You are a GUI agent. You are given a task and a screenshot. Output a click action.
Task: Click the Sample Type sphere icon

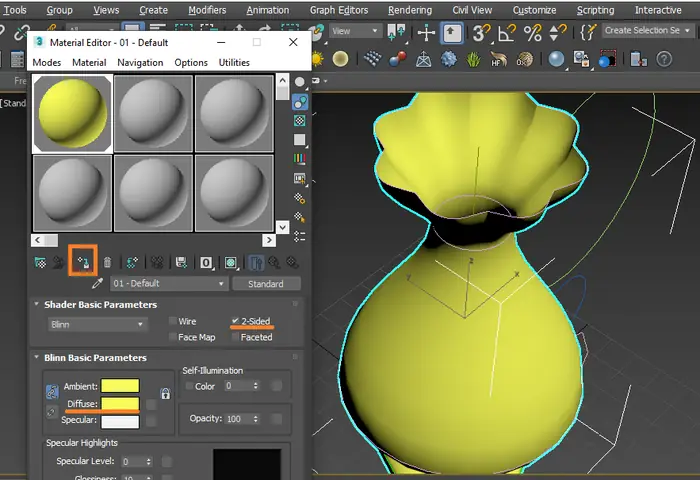pos(300,82)
